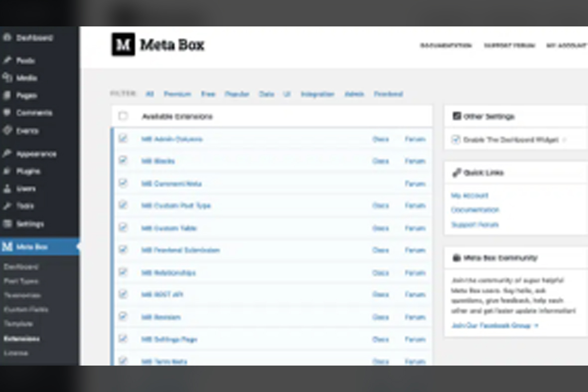Open Support Forum in the header navigation
The width and height of the screenshot is (588, 392).
(509, 45)
